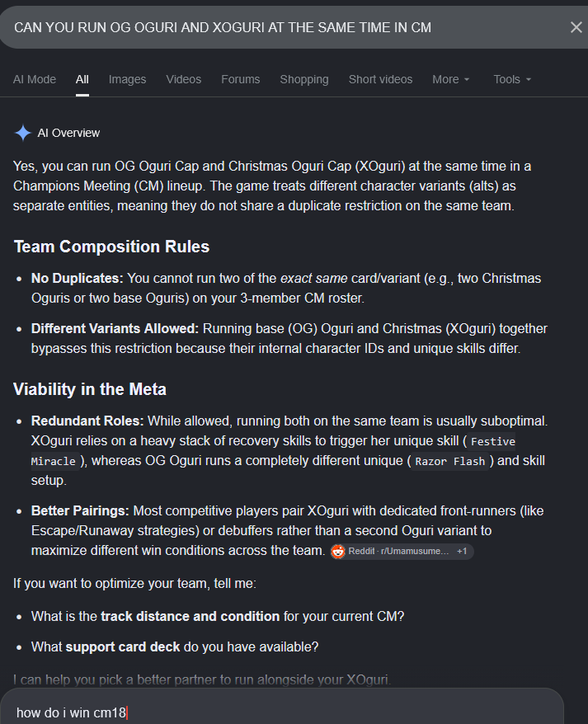Screen dimensions: 588x724
Task: Switch to the Shopping tab
Action: (304, 79)
